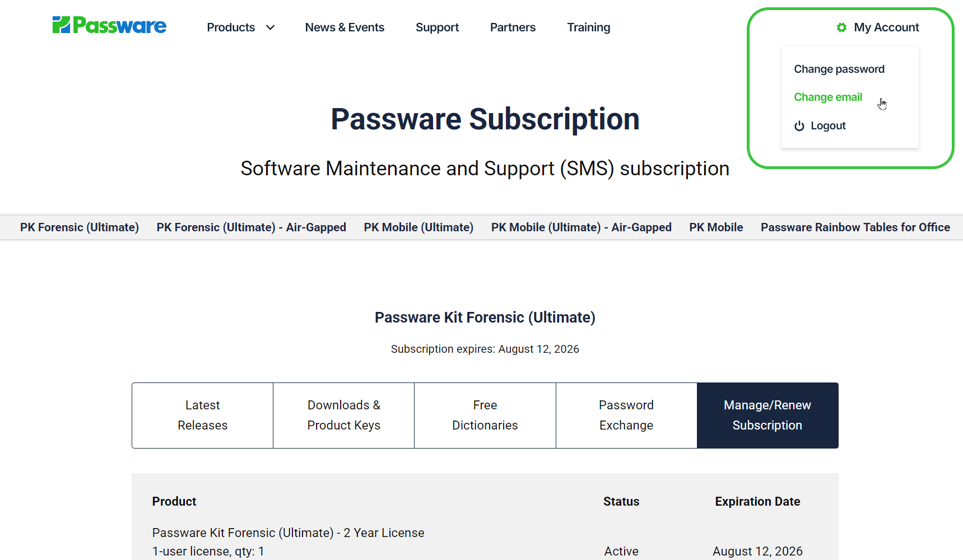Switch to the Password Exchange tab

pos(626,416)
